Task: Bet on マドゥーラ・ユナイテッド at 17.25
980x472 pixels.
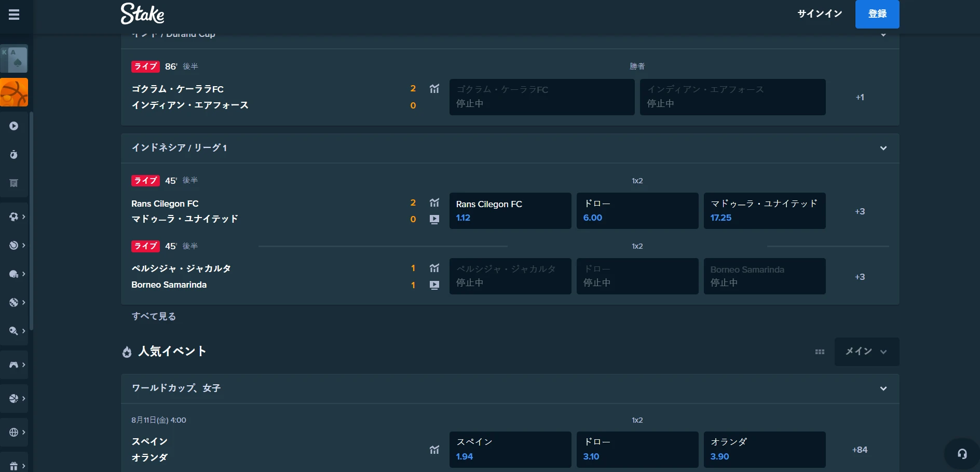Action: 765,211
